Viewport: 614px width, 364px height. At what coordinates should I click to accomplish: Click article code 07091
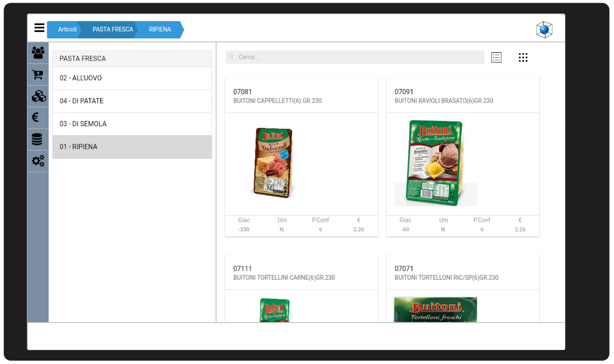404,92
